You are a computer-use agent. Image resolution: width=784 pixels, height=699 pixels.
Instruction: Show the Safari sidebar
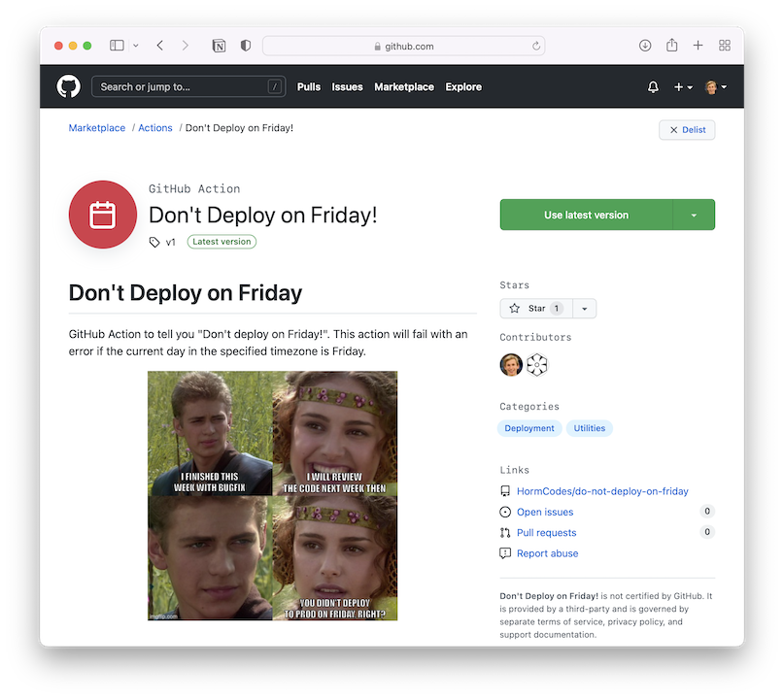coord(117,46)
